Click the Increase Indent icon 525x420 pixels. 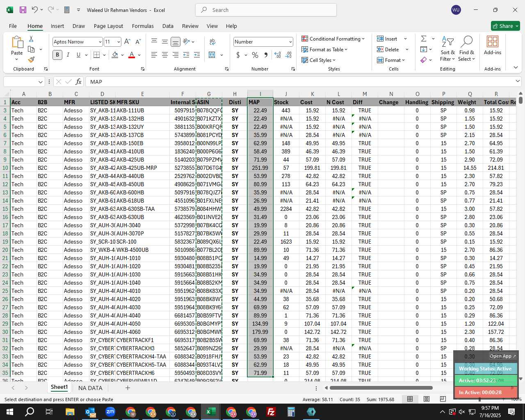pyautogui.click(x=197, y=55)
